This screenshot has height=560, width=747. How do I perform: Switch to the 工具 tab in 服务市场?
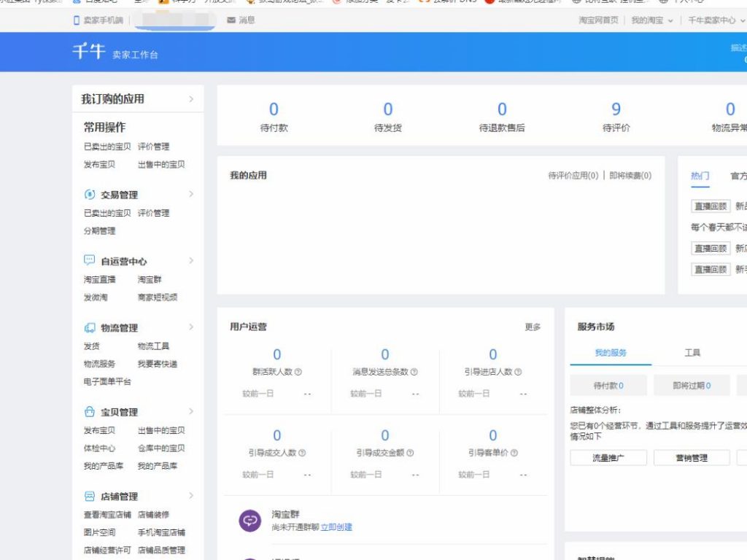click(692, 352)
